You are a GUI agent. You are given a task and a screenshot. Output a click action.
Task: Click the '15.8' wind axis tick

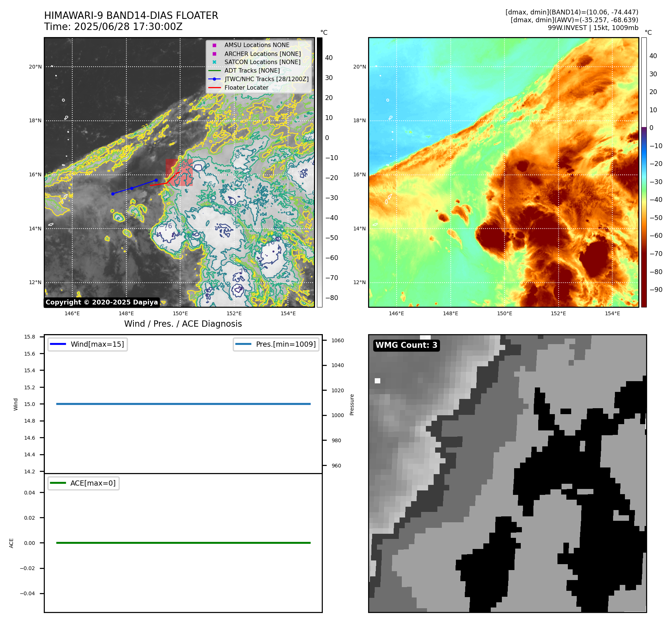(x=30, y=337)
